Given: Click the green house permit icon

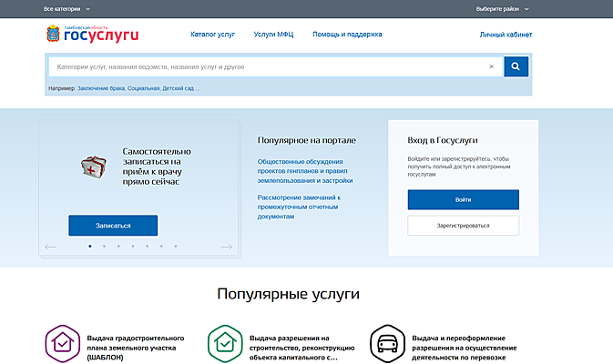Looking at the screenshot, I should click(224, 343).
